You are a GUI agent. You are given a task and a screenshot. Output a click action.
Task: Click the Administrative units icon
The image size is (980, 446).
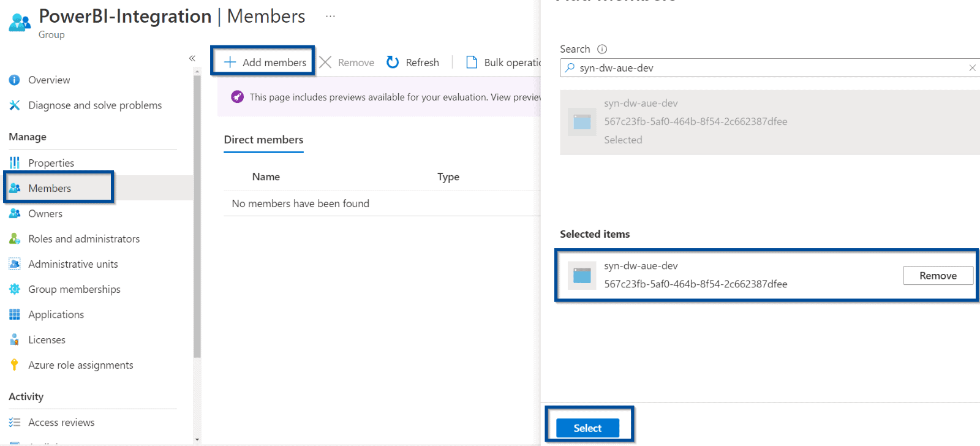coord(15,264)
